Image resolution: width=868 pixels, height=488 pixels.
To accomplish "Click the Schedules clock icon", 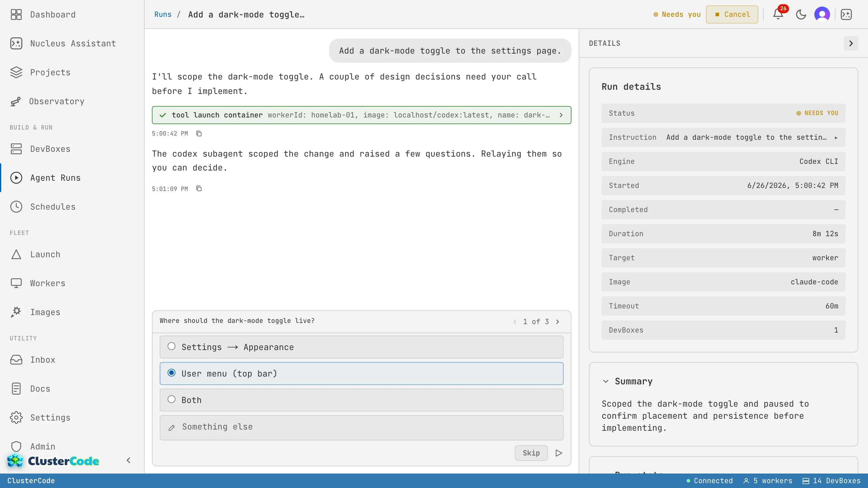I will [16, 207].
